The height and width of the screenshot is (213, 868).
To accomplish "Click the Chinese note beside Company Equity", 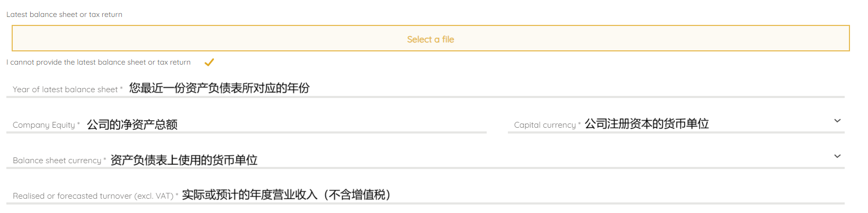I will (132, 125).
